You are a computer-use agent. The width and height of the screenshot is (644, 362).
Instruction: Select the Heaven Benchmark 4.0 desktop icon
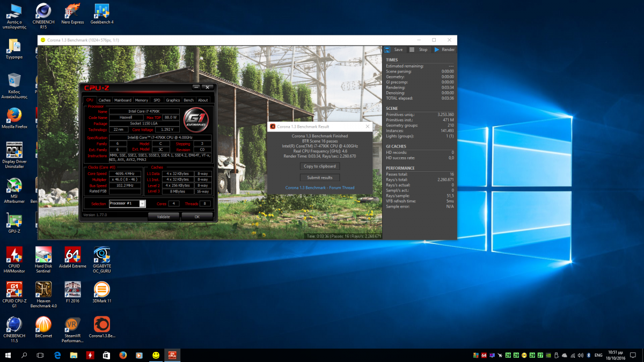click(43, 295)
